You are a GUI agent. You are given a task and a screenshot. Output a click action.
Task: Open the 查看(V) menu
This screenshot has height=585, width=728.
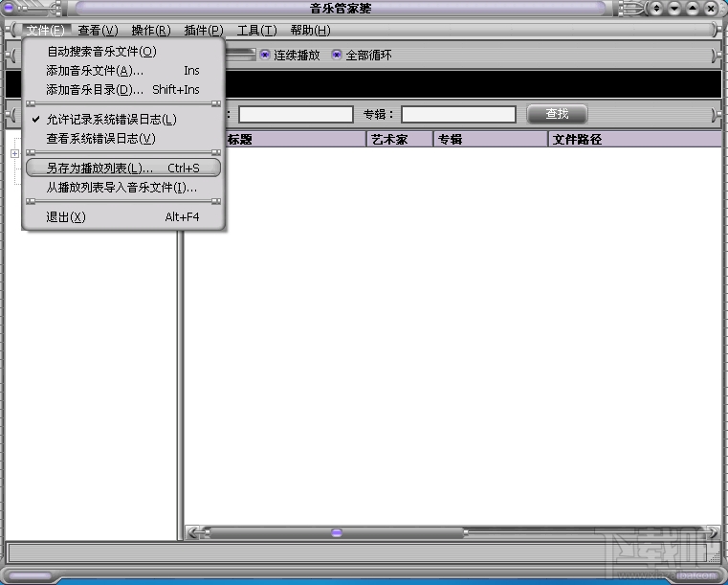coord(98,31)
